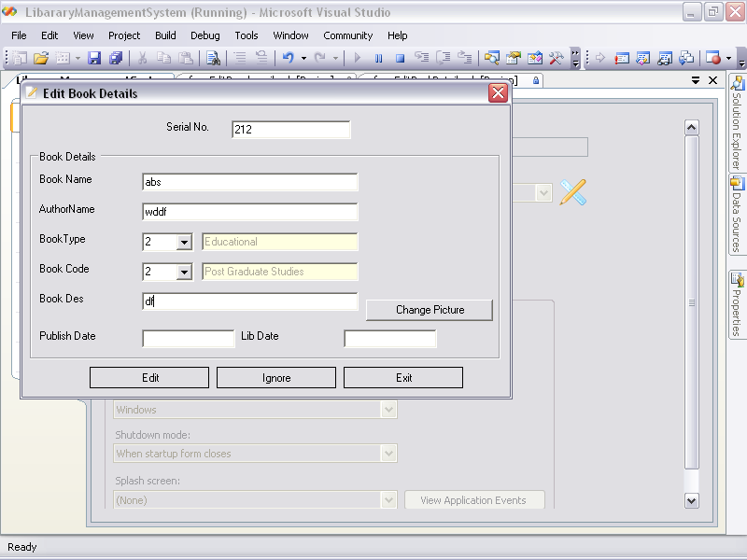Viewport: 747px width, 560px height.
Task: Open the File menu
Action: [19, 35]
